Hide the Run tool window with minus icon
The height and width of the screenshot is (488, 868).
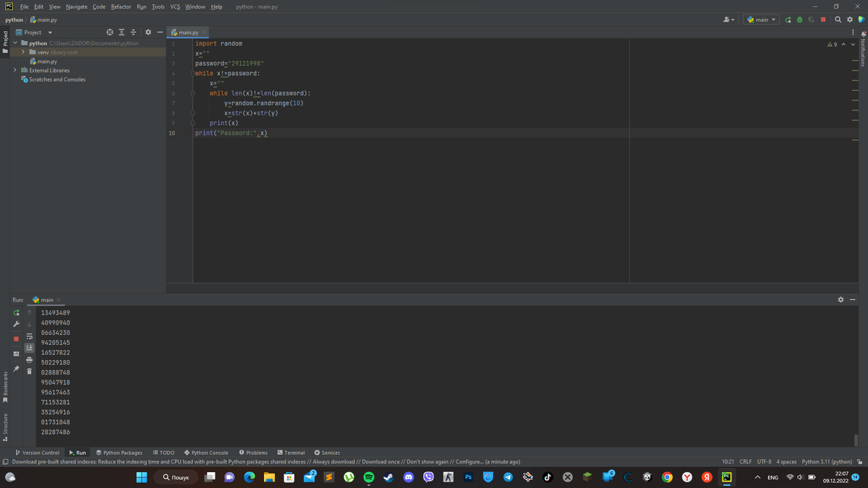853,299
